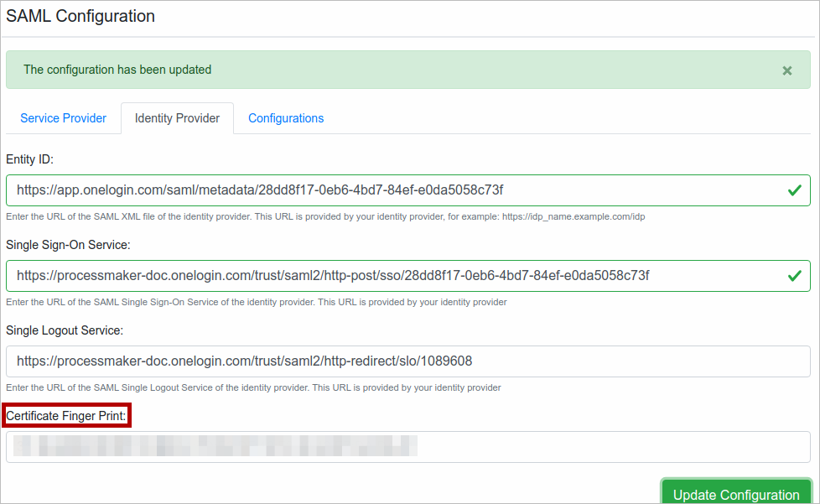Click the valid checkmark in Single Sign-On field
820x504 pixels.
tap(794, 276)
